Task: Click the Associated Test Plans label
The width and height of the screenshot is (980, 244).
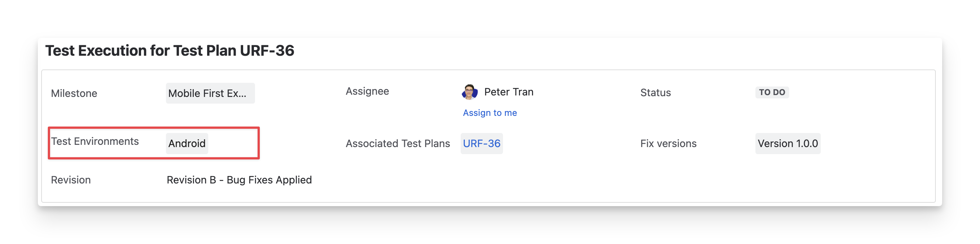Action: pyautogui.click(x=398, y=143)
